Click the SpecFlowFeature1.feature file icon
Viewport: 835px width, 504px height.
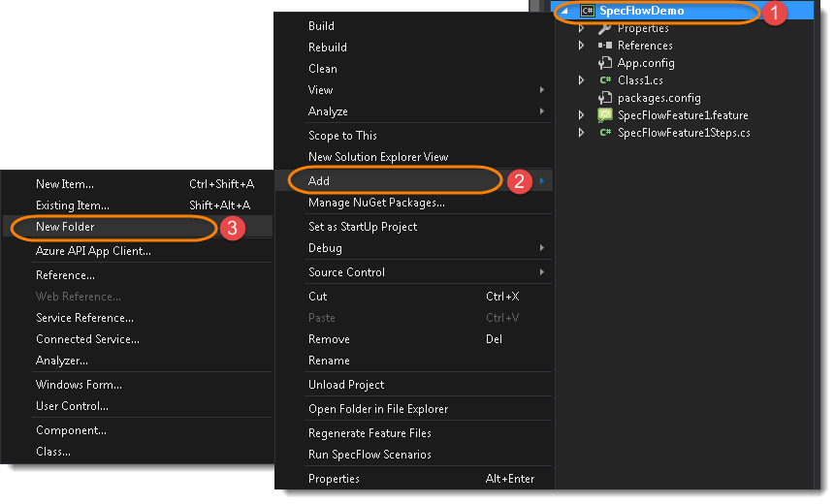click(x=605, y=115)
